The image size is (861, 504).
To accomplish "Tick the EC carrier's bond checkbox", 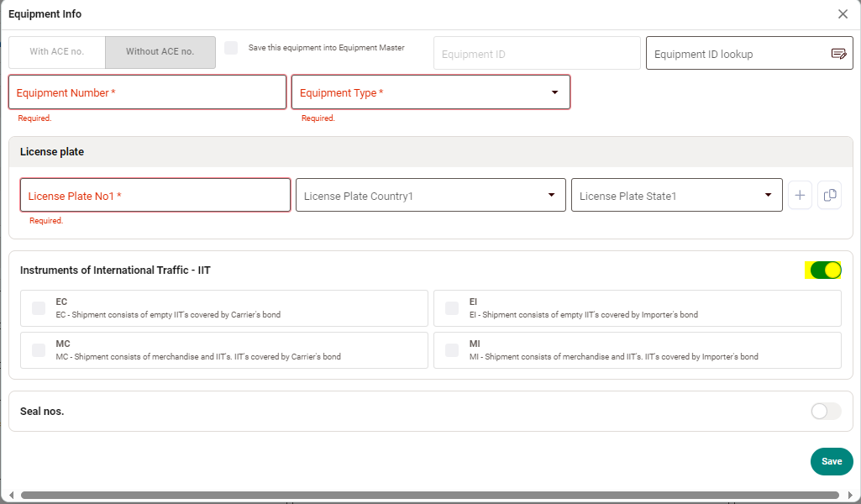I will point(39,308).
